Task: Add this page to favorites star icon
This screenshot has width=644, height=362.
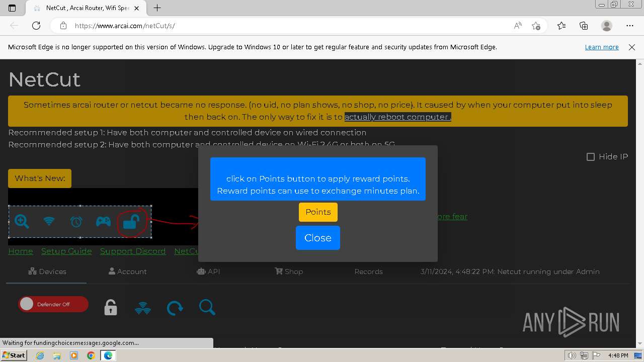Action: tap(536, 26)
